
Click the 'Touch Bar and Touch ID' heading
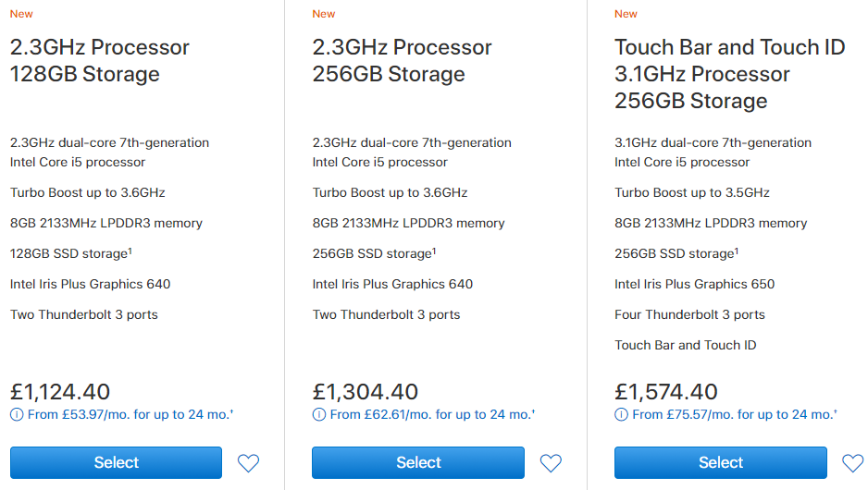pos(729,48)
